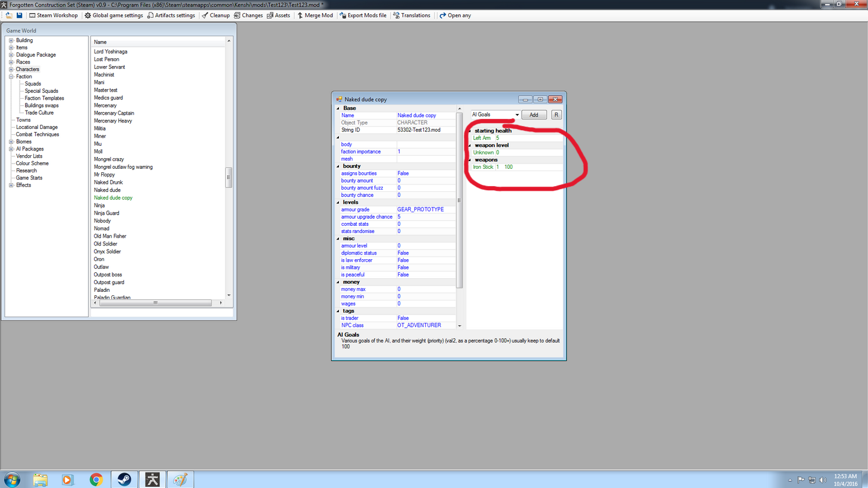
Task: Click the open mod folder icon
Action: (8, 15)
